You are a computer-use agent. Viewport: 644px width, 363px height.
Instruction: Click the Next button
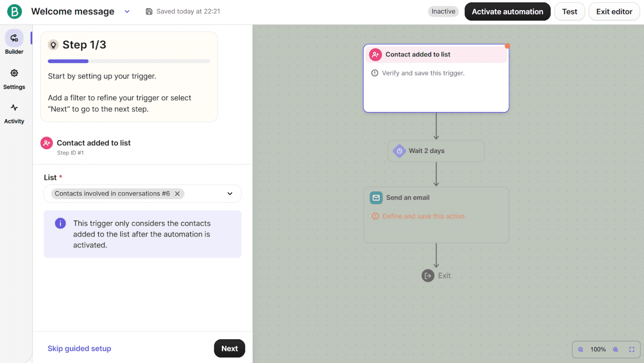tap(229, 348)
